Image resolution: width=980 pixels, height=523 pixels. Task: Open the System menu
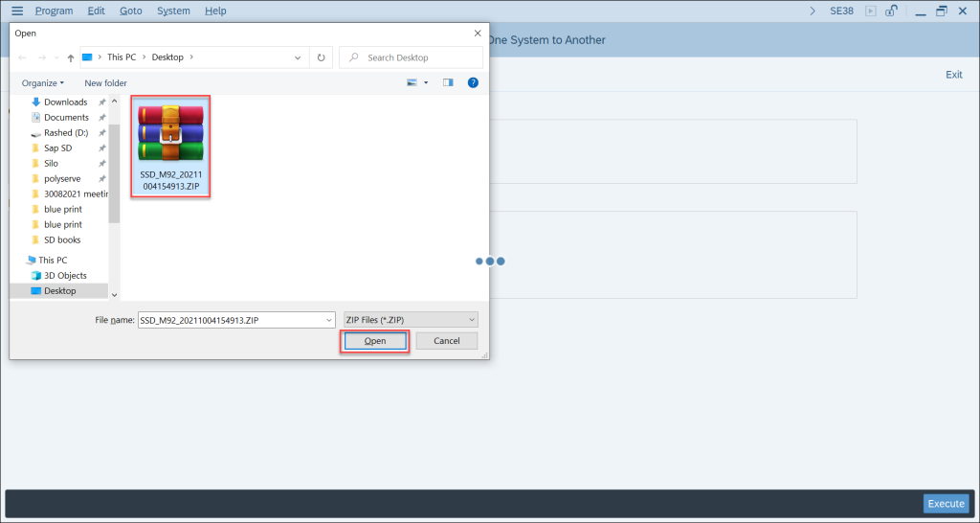pyautogui.click(x=174, y=11)
